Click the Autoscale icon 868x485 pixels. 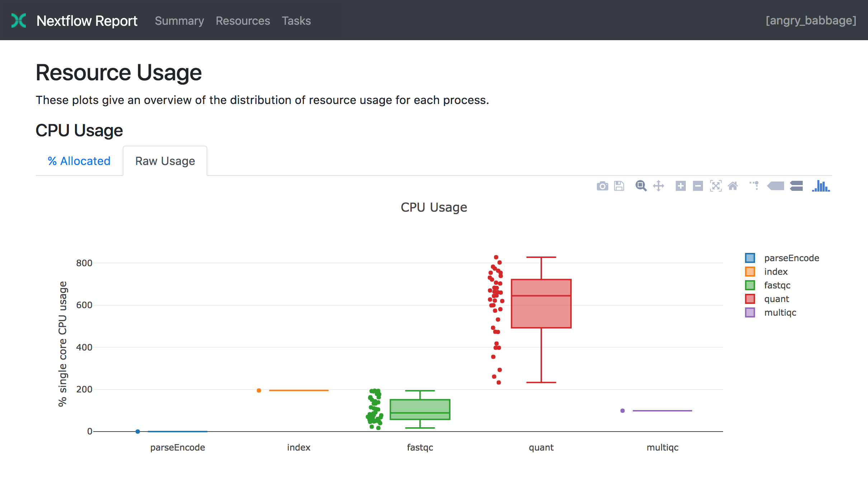click(x=716, y=186)
